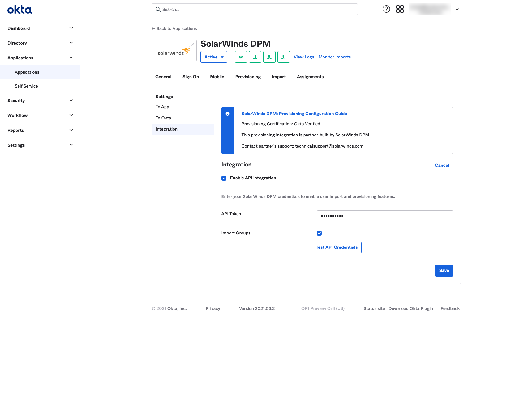This screenshot has width=532, height=400.
Task: Switch to the Sign On tab
Action: coord(191,77)
